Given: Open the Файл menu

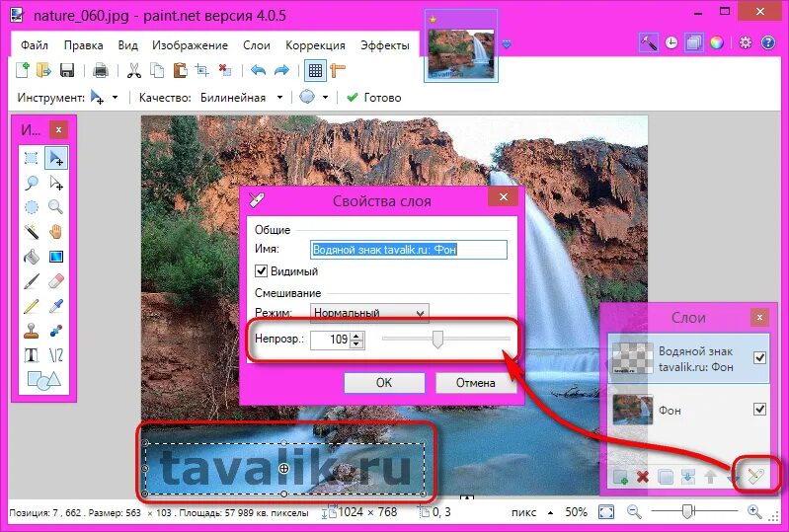Looking at the screenshot, I should pos(35,45).
